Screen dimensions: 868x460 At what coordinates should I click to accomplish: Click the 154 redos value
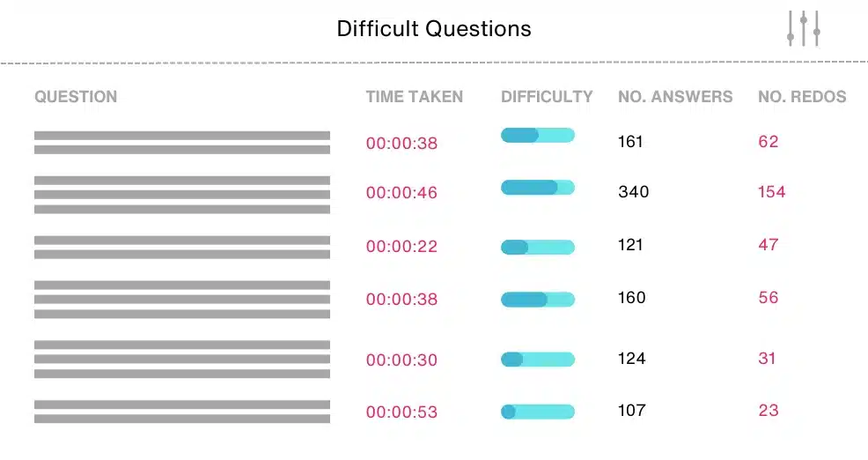[x=771, y=192]
